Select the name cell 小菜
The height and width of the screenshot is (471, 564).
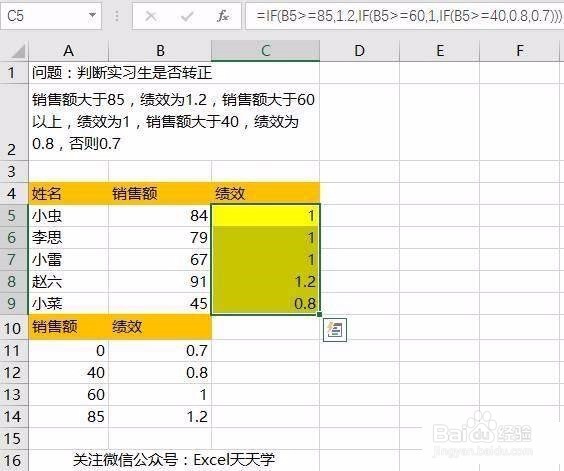(68, 303)
